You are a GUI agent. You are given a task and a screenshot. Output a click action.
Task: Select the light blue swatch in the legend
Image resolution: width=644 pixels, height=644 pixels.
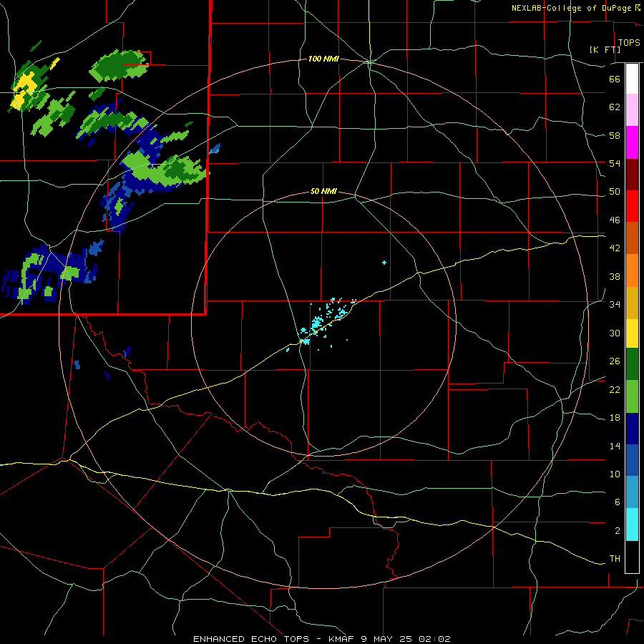tap(632, 492)
